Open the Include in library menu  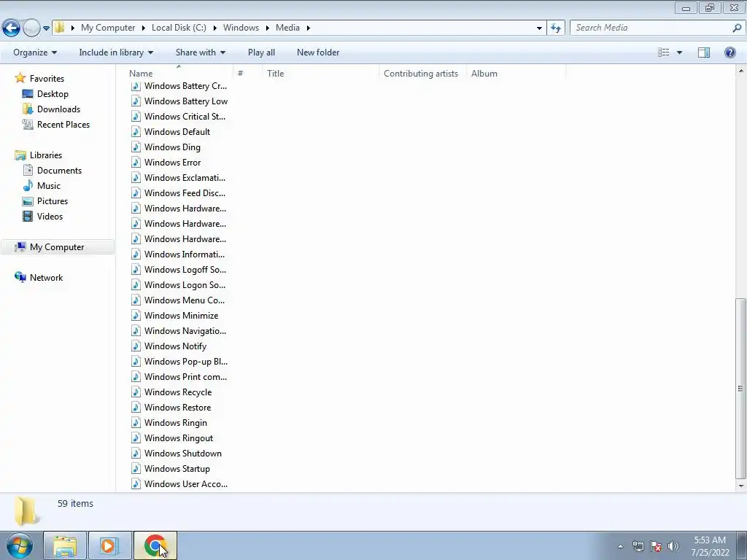click(116, 52)
